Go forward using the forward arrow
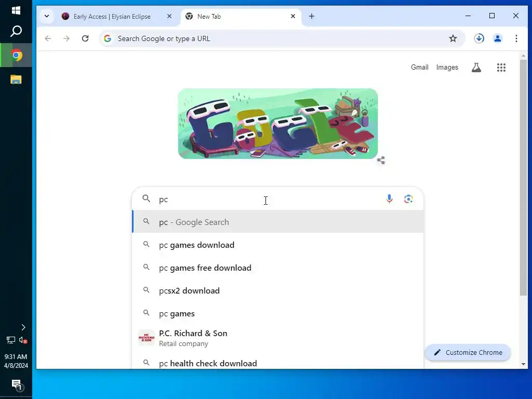 [66, 38]
